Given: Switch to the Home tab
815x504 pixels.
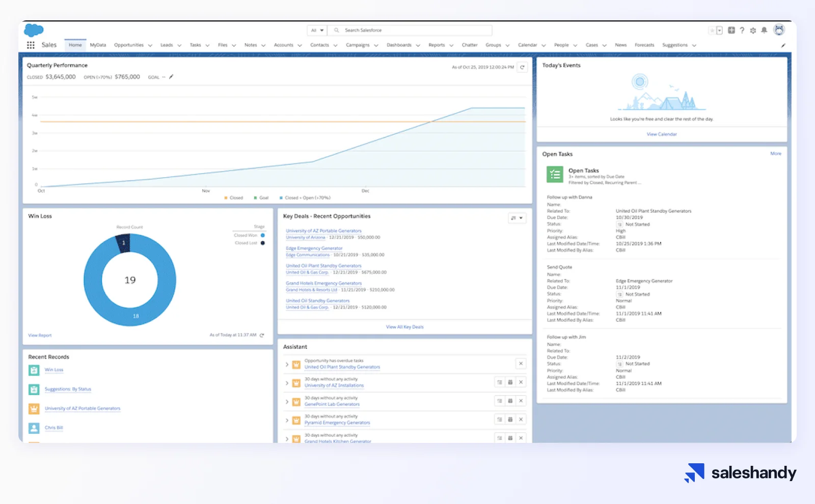Looking at the screenshot, I should [x=75, y=45].
